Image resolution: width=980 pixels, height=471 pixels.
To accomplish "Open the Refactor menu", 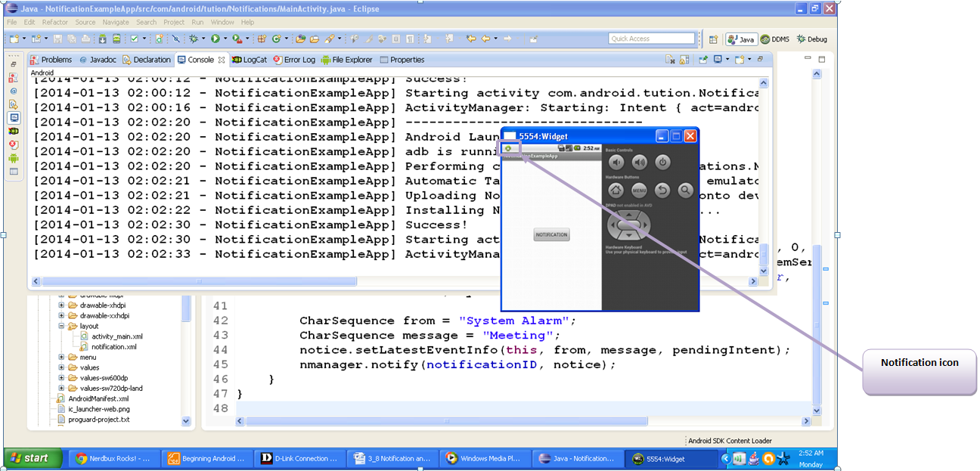I will [x=55, y=22].
